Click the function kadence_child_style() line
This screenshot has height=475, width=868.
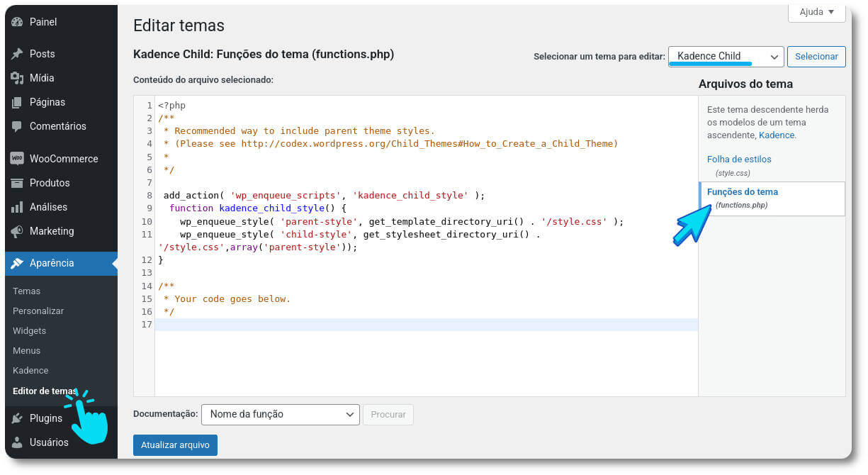pos(258,208)
